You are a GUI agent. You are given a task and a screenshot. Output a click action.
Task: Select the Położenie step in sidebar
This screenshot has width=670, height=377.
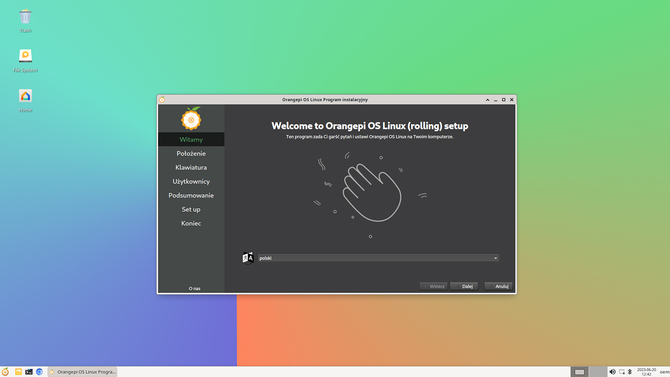coord(191,153)
